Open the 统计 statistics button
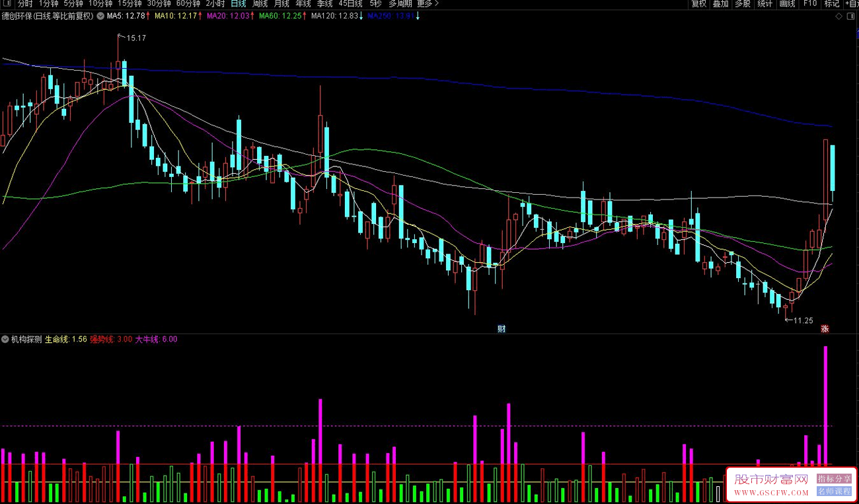859x504 pixels. click(x=765, y=4)
